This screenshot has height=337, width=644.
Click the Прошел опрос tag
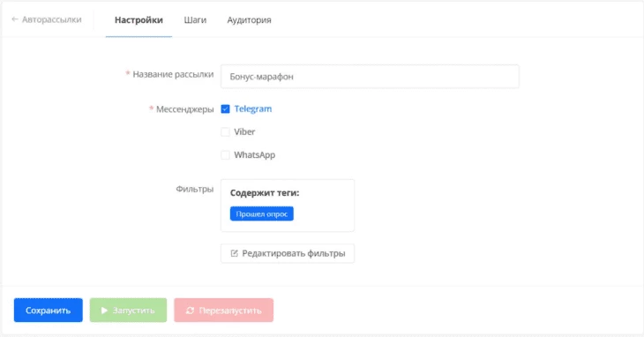262,213
